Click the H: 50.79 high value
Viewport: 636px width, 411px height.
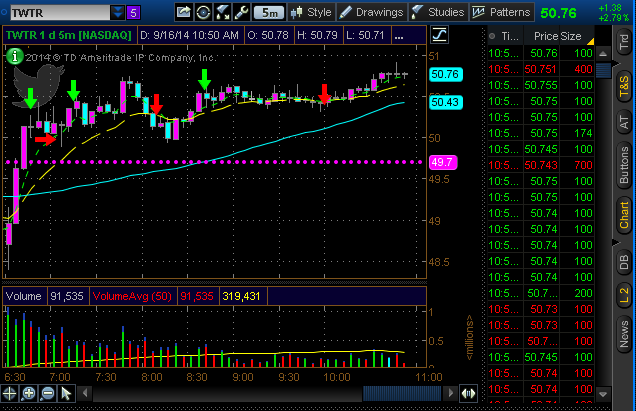click(x=317, y=35)
